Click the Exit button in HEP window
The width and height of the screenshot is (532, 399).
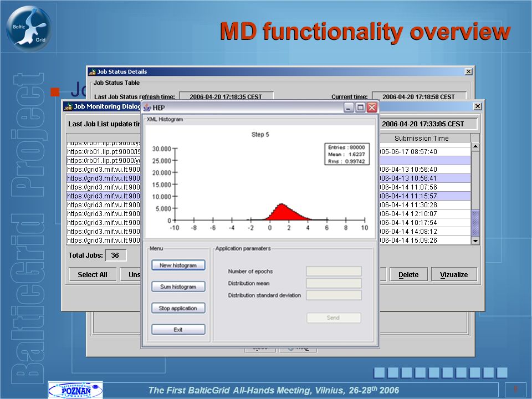point(178,329)
